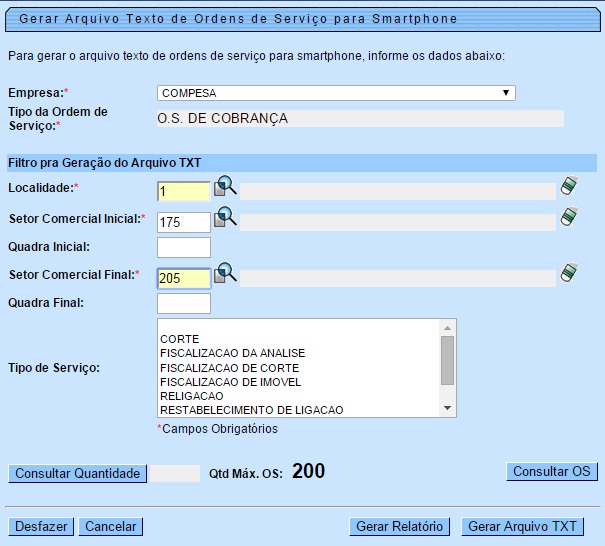Click the search magnifier icon beside Localidade
Image resolution: width=605 pixels, height=546 pixels.
click(x=225, y=186)
